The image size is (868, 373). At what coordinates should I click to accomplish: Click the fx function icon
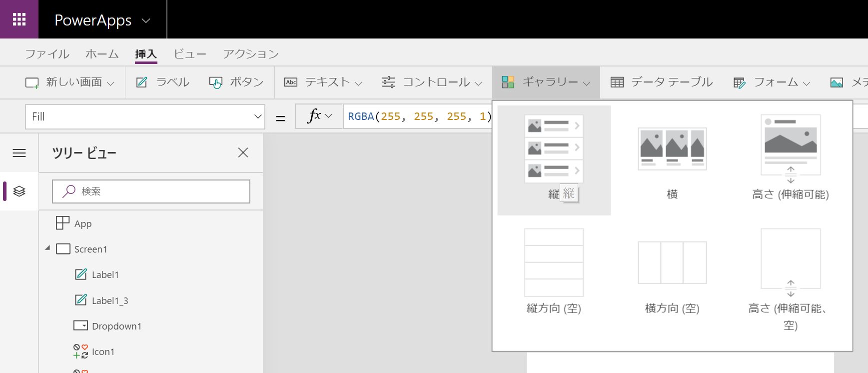pyautogui.click(x=314, y=115)
